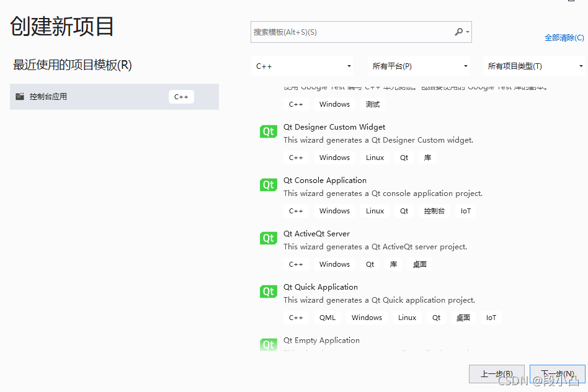Select the 控制台应用 recent template
Viewport: 588px width, 392px height.
[114, 97]
